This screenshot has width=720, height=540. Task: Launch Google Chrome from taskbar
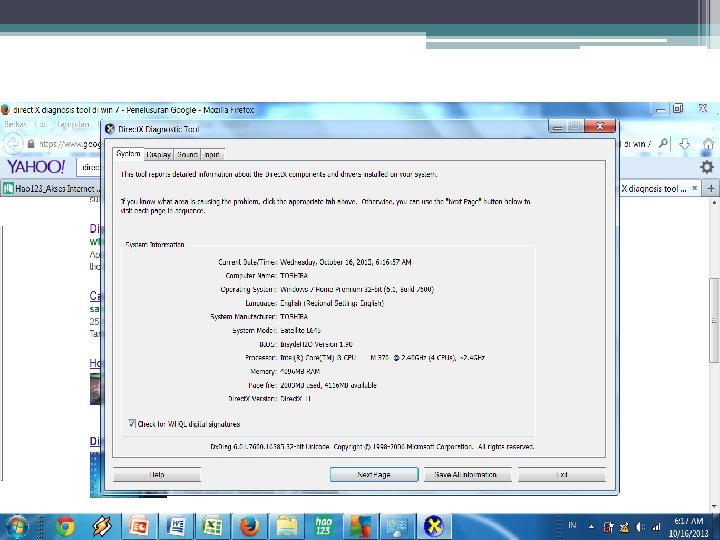pos(65,526)
